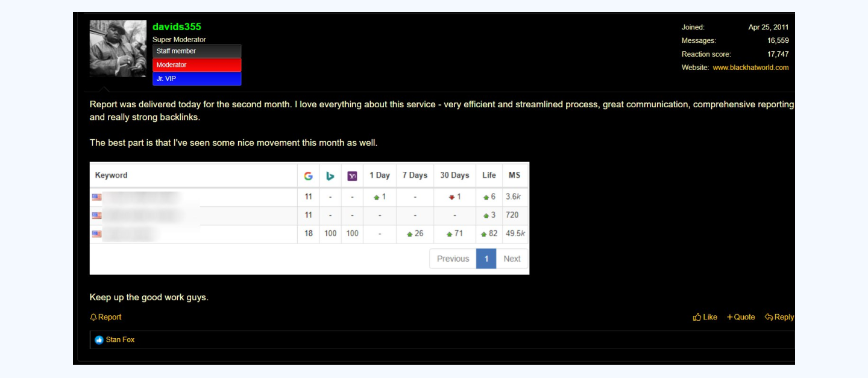Click the US flag in 3.6k row
The image size is (868, 378).
pyautogui.click(x=96, y=197)
